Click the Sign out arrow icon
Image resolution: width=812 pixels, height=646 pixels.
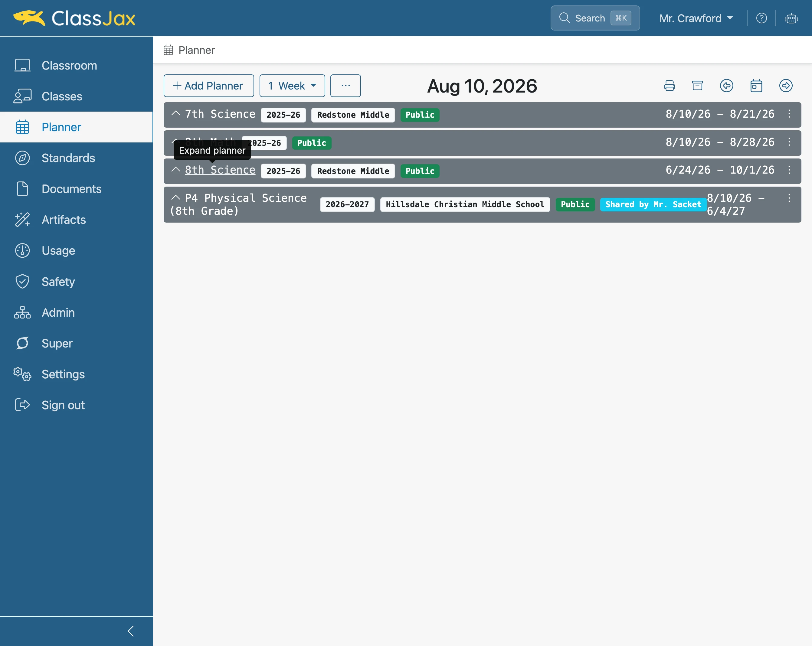[22, 405]
